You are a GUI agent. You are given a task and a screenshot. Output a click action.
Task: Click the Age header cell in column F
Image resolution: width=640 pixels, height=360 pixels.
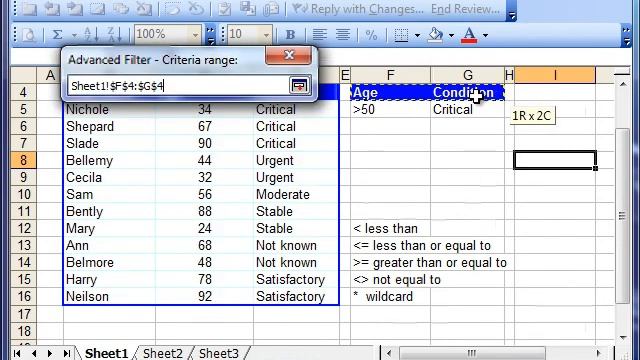391,93
